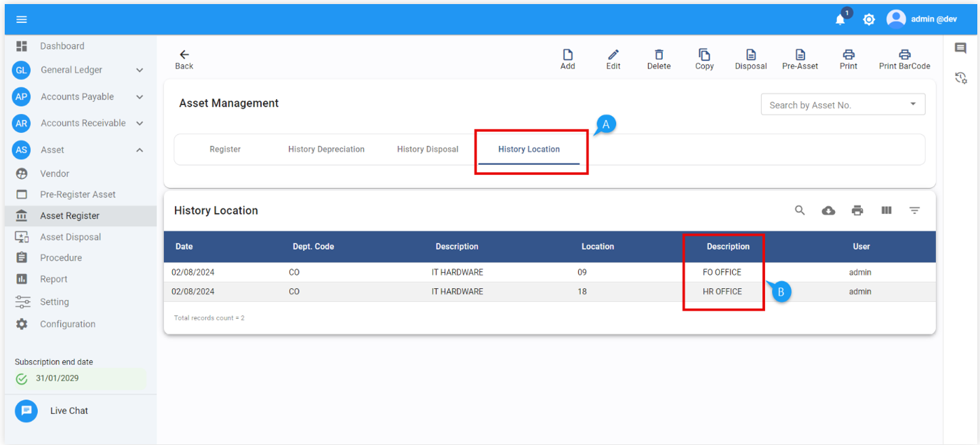Expand the Accounts Payable section
This screenshot has width=980, height=445.
click(x=140, y=97)
